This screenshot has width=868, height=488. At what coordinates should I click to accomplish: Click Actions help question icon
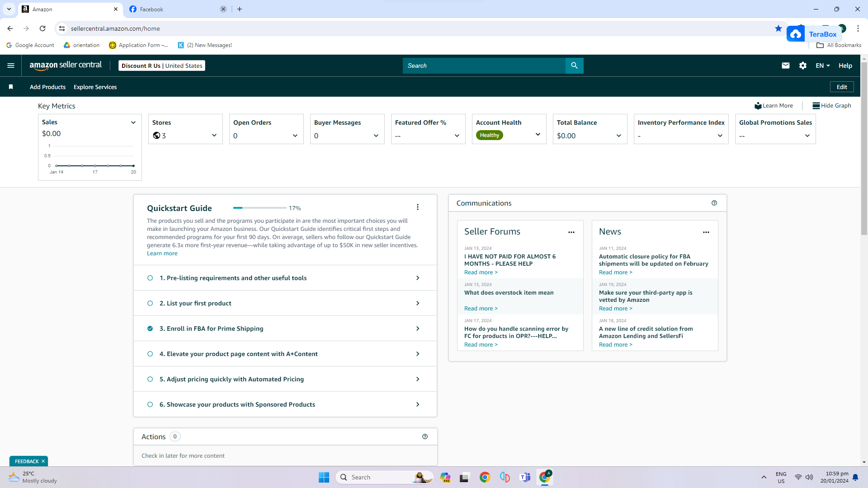(425, 436)
